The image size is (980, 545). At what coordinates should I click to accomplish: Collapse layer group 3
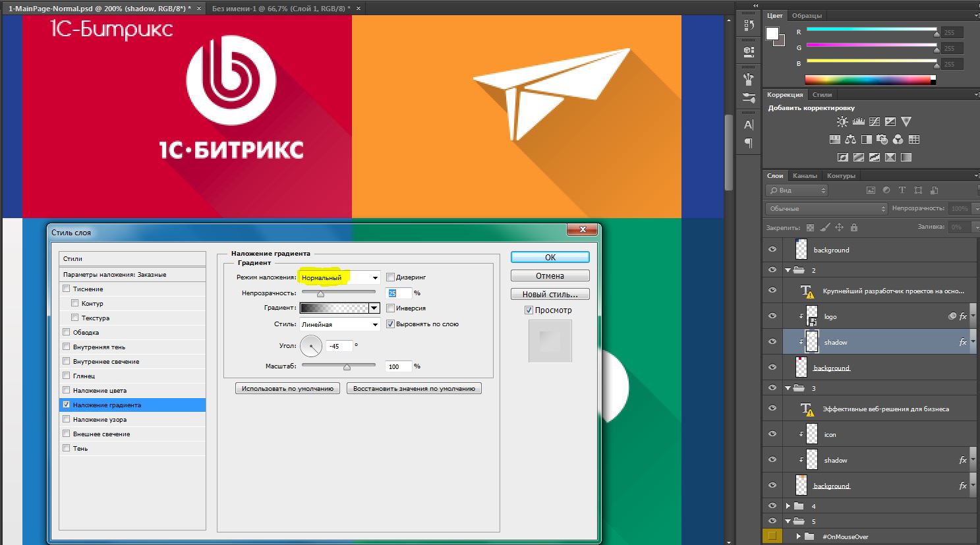[x=788, y=388]
